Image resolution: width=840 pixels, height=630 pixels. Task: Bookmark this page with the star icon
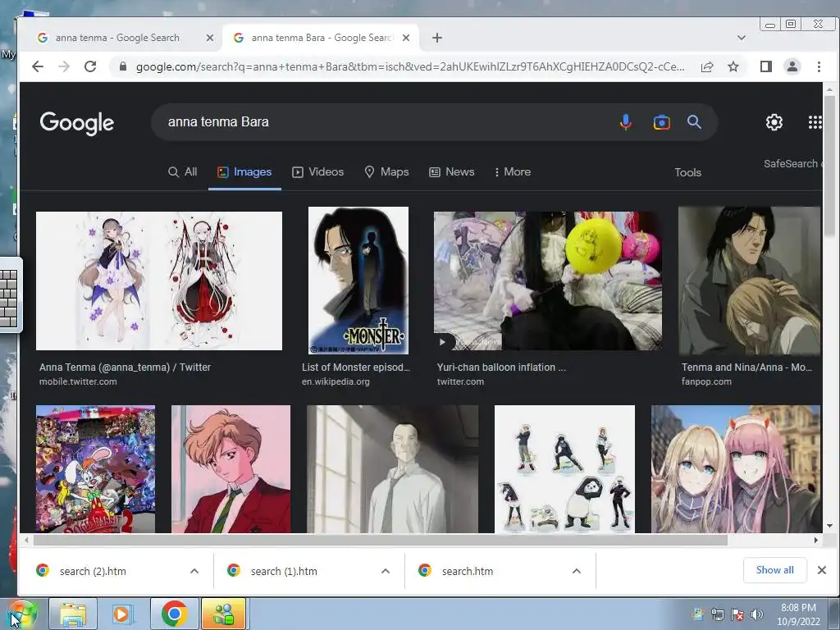click(733, 66)
